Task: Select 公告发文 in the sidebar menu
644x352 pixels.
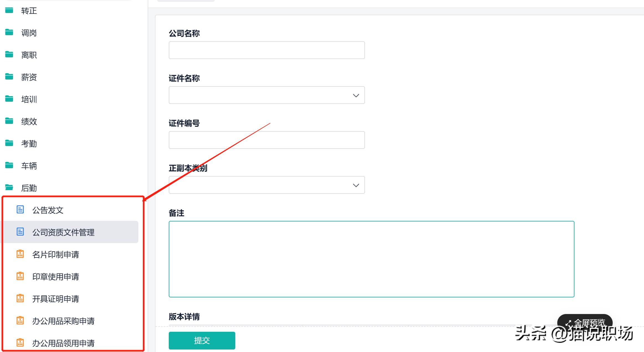Action: tap(47, 210)
